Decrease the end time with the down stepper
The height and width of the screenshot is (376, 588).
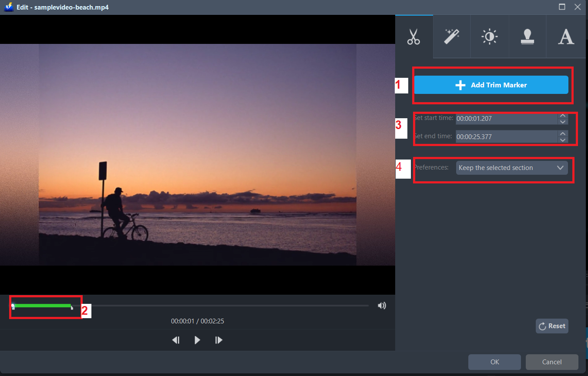coord(562,139)
